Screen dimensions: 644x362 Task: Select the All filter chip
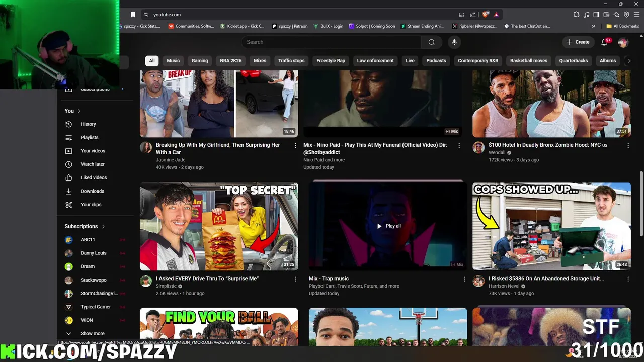tap(151, 61)
